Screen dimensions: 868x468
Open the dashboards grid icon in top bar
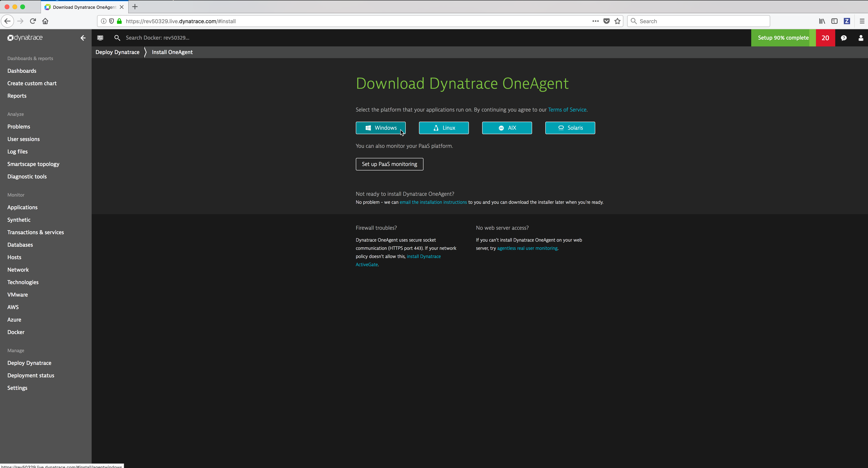click(x=100, y=38)
